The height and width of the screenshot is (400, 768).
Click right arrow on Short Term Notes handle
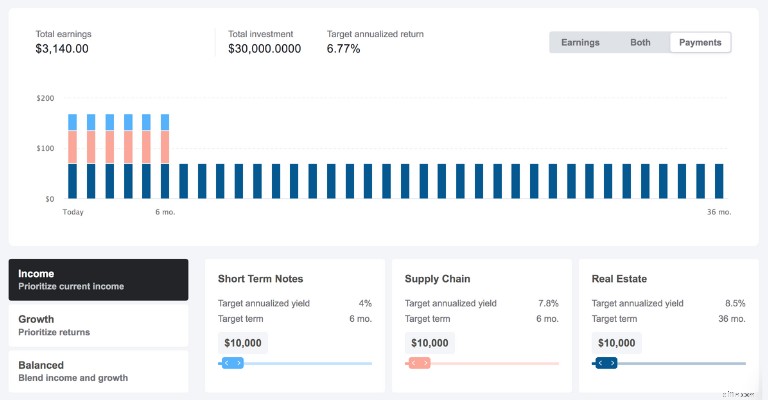pos(239,363)
